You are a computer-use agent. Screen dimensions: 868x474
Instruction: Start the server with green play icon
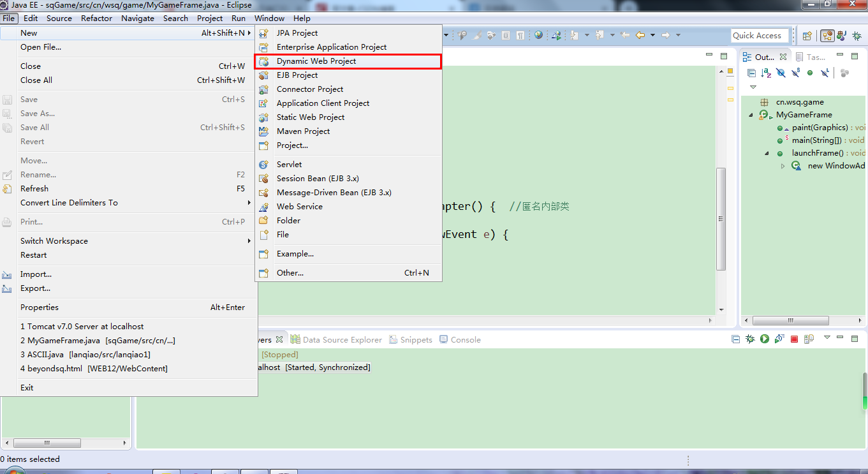coord(765,339)
